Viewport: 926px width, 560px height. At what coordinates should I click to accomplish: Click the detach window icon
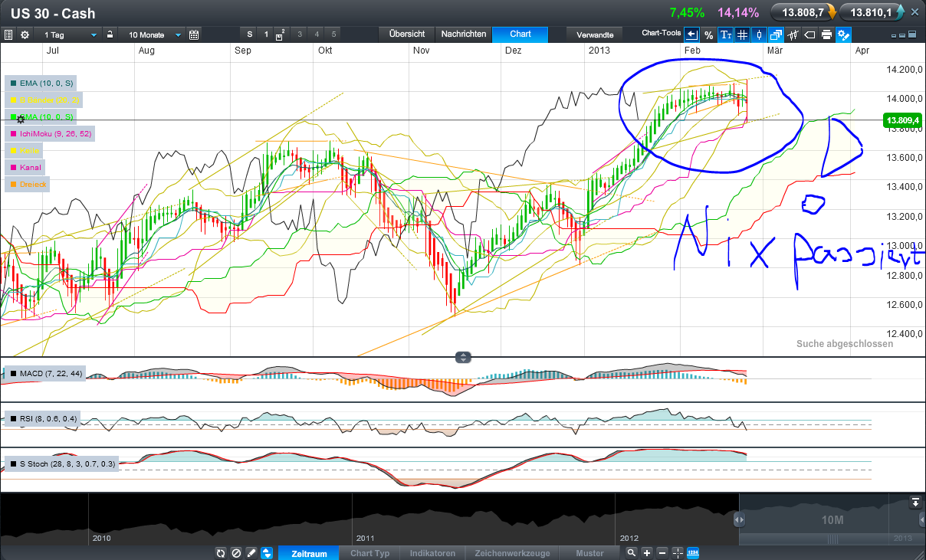pos(777,34)
